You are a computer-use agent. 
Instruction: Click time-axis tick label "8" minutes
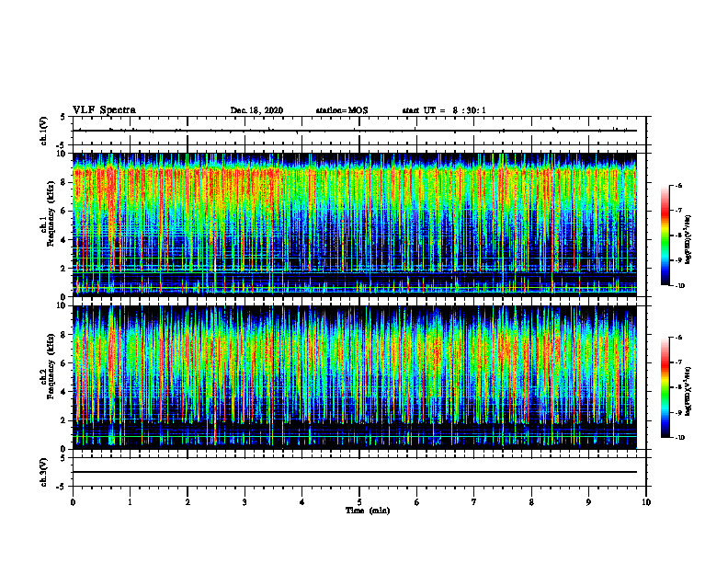531,502
